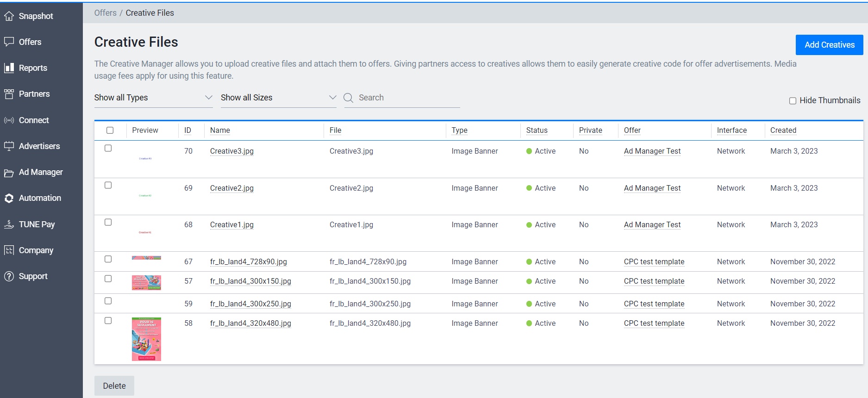Click the Add Creatives button

829,45
